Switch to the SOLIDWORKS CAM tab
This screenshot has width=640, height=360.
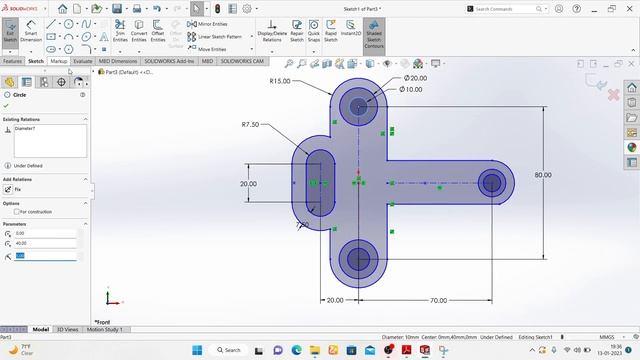point(242,61)
